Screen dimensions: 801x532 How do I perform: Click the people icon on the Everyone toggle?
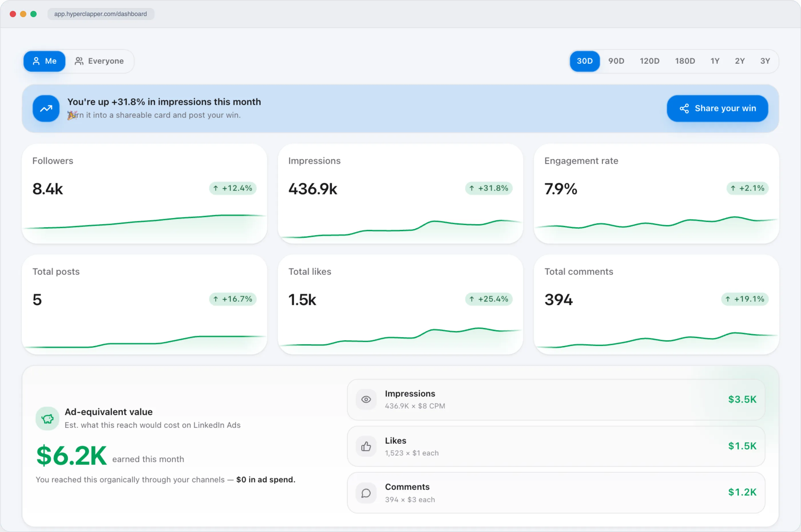coord(79,61)
